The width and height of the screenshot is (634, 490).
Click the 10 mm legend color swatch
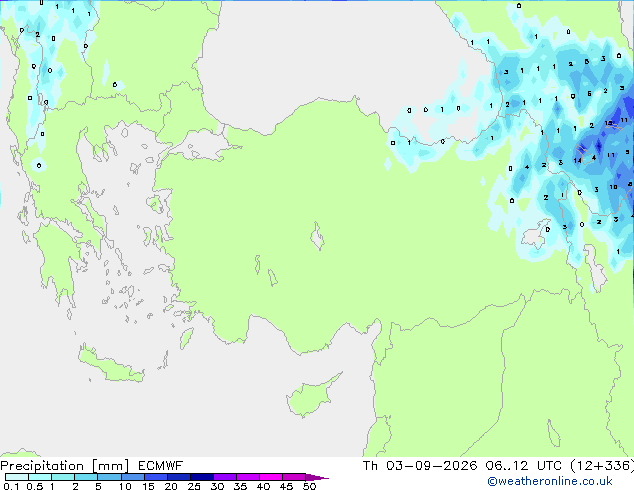tap(132, 477)
